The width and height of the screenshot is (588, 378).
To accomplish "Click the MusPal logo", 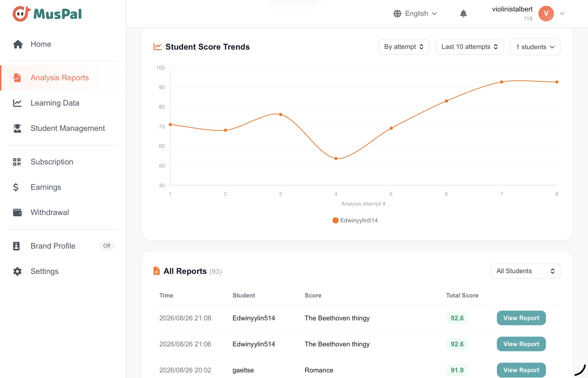I will tap(47, 14).
